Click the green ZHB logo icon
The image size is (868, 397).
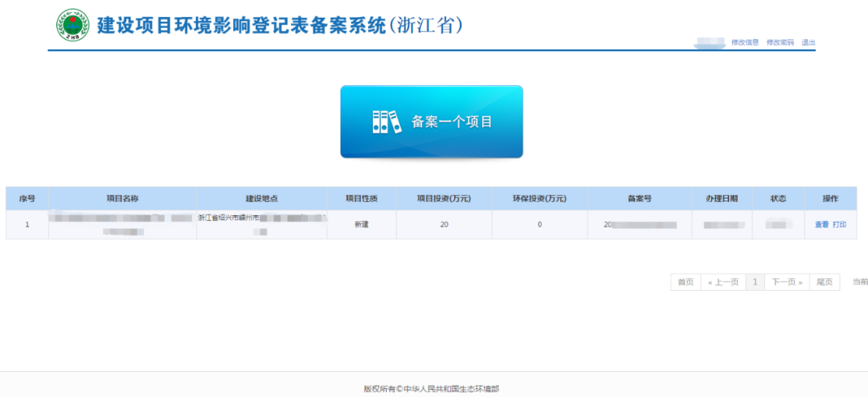[72, 25]
